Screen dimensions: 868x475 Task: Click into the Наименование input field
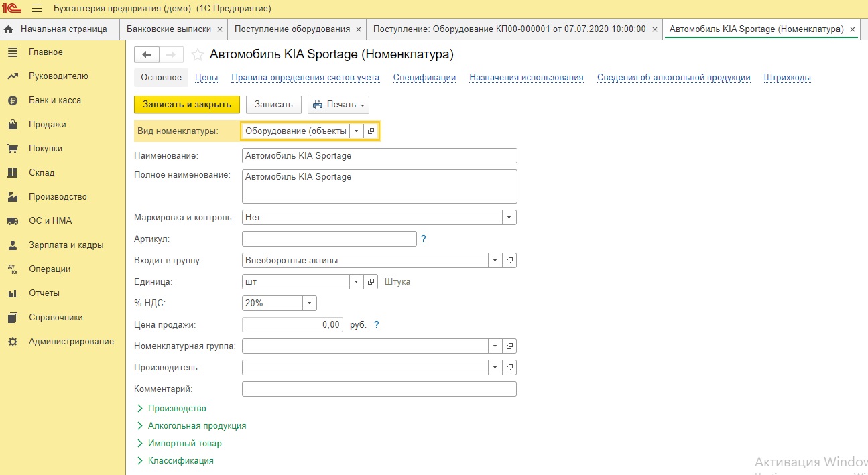click(x=379, y=156)
